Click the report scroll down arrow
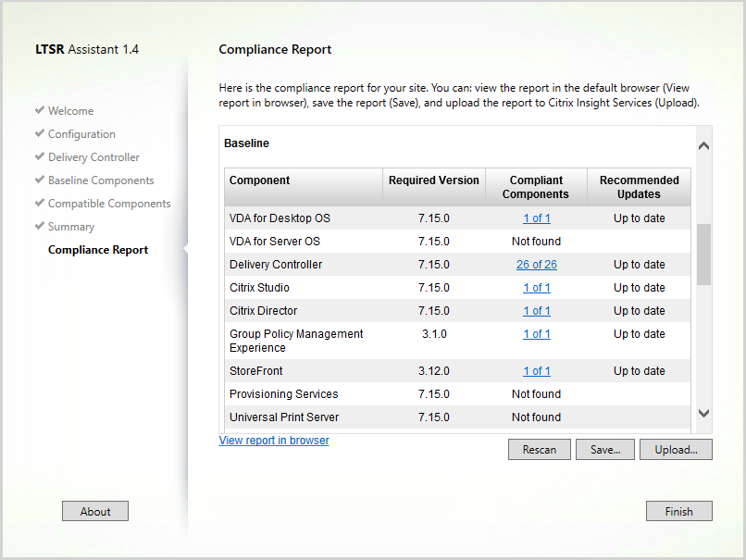 click(703, 413)
